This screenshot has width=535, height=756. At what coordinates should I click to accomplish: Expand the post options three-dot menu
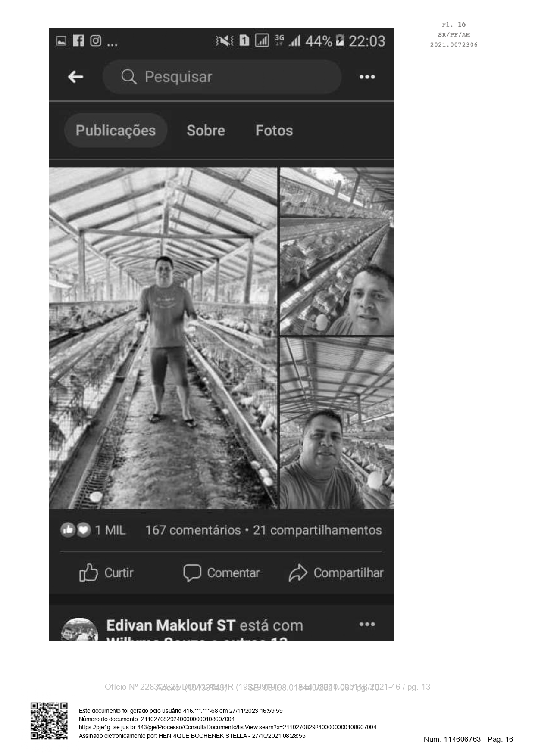pyautogui.click(x=367, y=624)
